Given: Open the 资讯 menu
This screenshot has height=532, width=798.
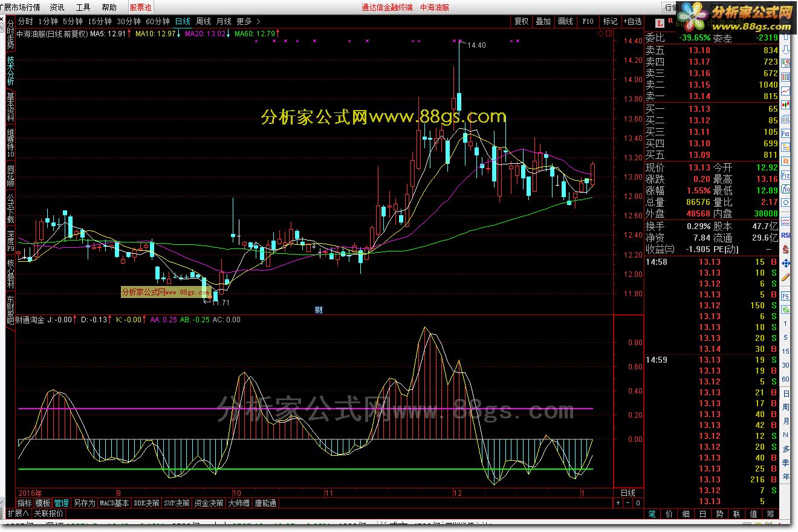Looking at the screenshot, I should [x=57, y=7].
